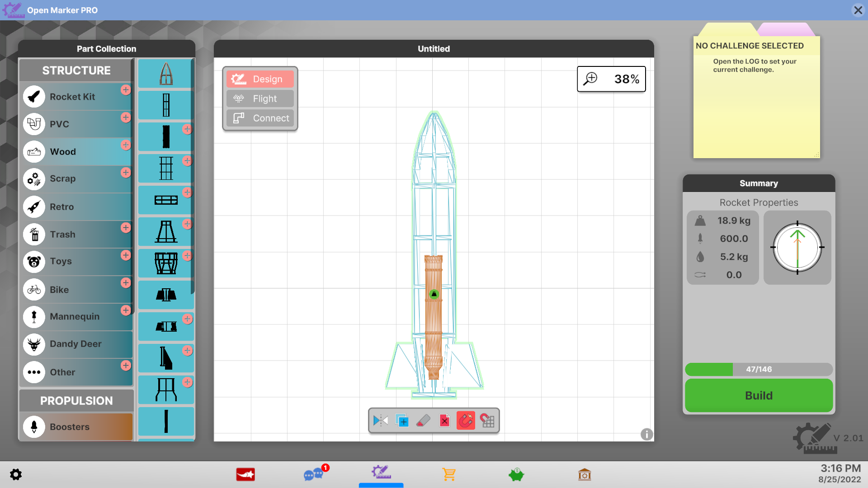Expand the Rocket Kit category plus button
868x488 pixels.
click(126, 89)
